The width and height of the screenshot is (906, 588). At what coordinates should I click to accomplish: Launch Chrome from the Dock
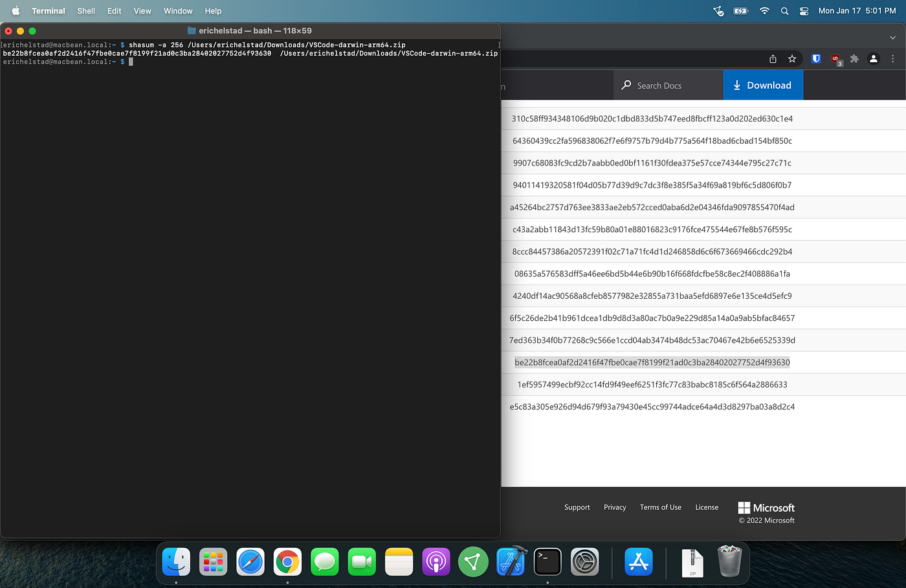pos(287,561)
